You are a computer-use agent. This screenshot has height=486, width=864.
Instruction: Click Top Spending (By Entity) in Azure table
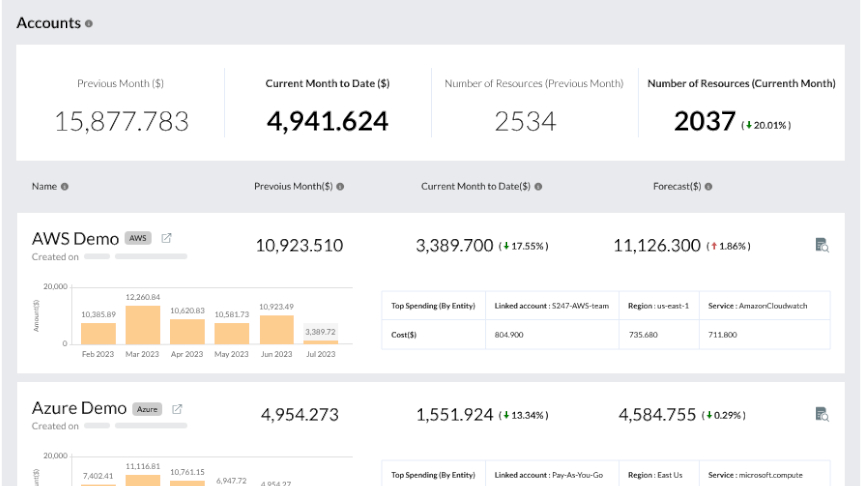coord(433,475)
